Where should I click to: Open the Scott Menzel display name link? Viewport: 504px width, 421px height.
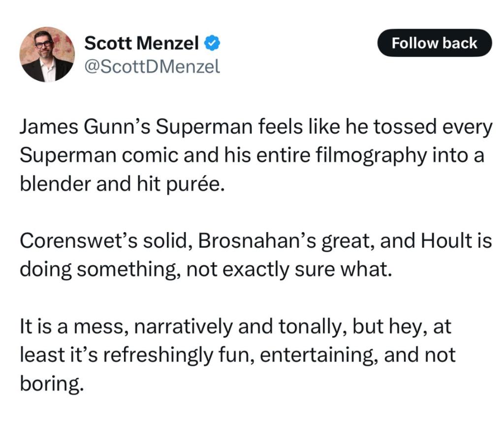pyautogui.click(x=141, y=43)
